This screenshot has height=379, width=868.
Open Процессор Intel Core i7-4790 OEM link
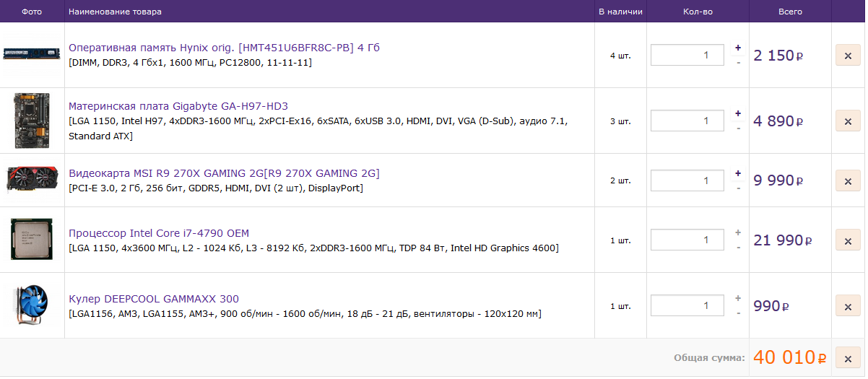(159, 233)
